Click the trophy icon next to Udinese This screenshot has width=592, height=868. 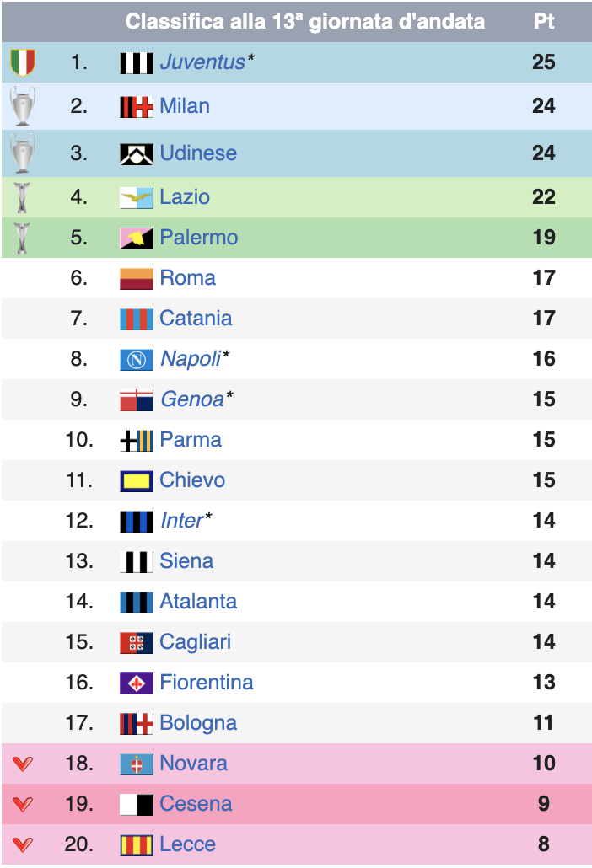pyautogui.click(x=23, y=153)
